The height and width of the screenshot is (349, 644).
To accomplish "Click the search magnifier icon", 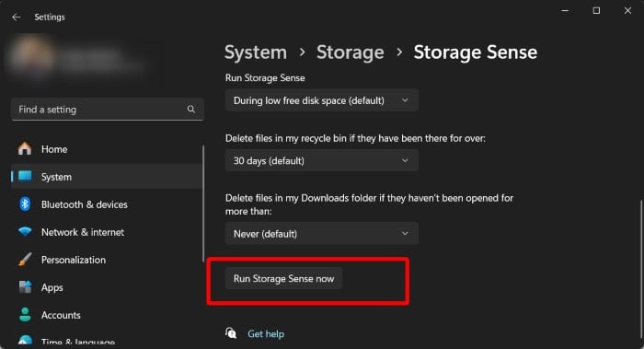I will click(191, 109).
